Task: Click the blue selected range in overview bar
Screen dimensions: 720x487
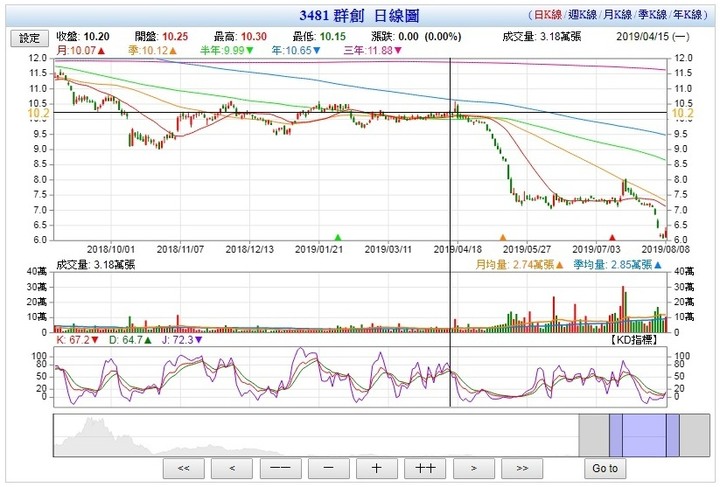Action: click(x=644, y=435)
